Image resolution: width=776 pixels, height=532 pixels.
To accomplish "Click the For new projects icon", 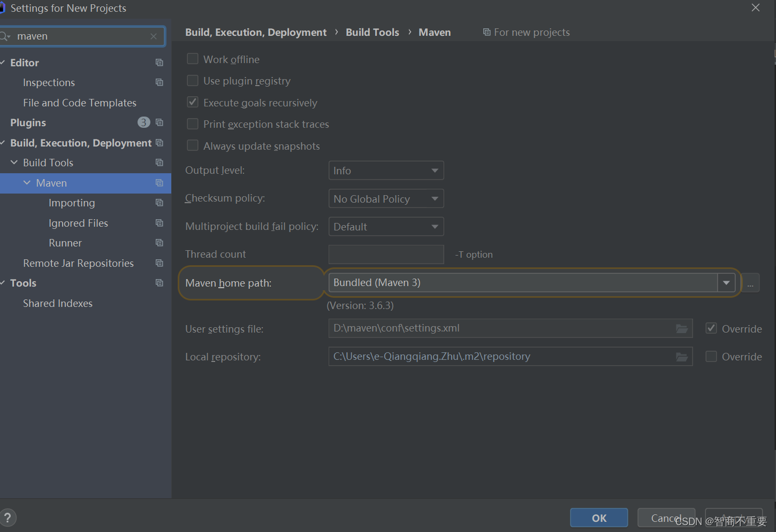I will coord(486,32).
